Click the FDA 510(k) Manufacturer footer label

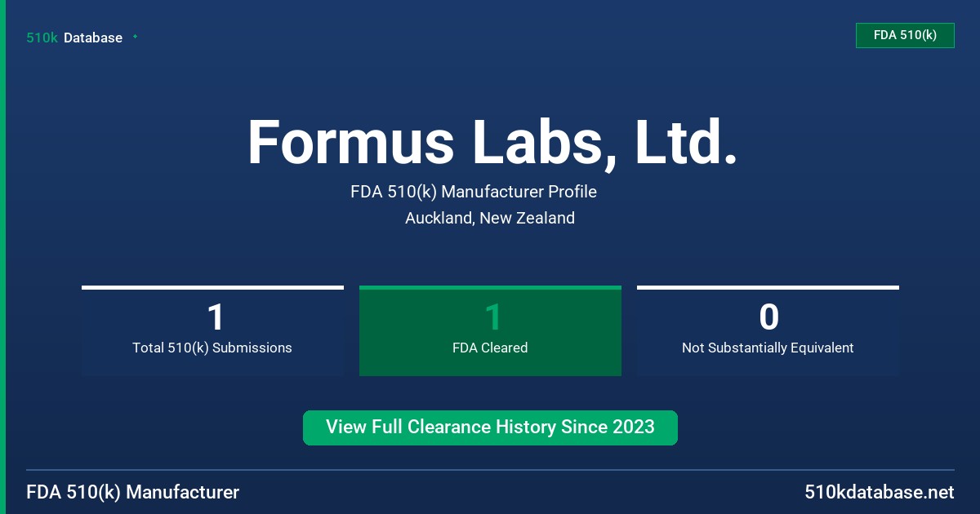[133, 492]
